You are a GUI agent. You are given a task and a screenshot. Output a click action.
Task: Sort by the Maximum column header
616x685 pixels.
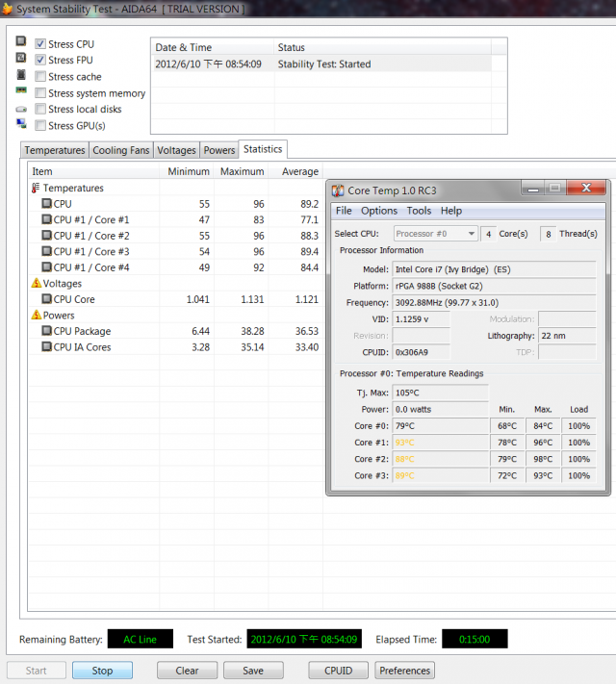pyautogui.click(x=242, y=171)
